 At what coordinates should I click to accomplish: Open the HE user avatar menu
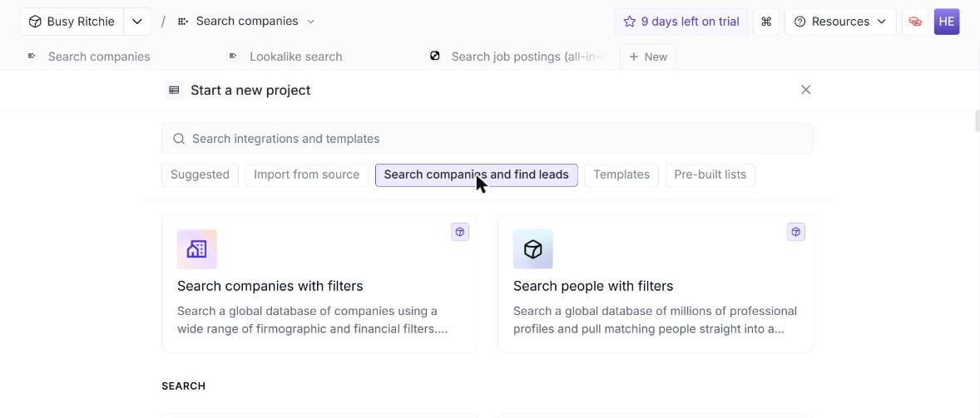pos(947,22)
